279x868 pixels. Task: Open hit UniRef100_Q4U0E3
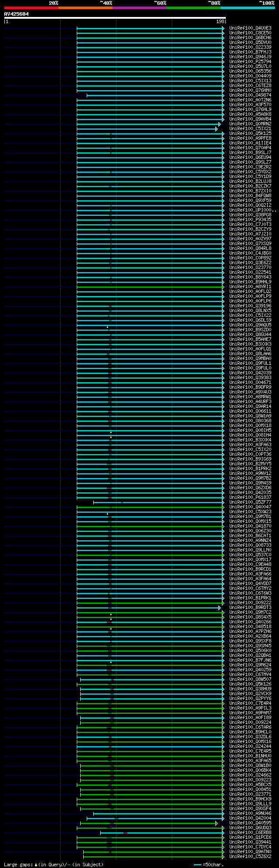coord(250,28)
